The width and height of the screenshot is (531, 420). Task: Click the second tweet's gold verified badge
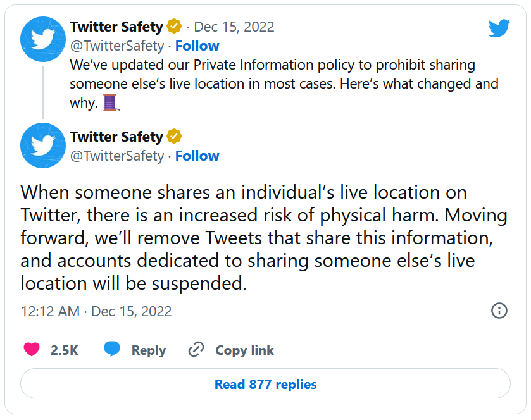click(174, 137)
